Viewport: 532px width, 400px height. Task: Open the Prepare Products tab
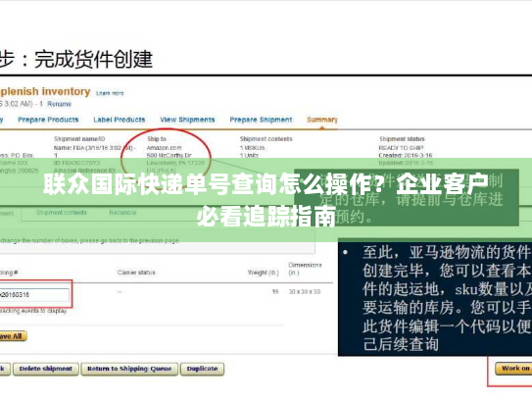click(48, 120)
